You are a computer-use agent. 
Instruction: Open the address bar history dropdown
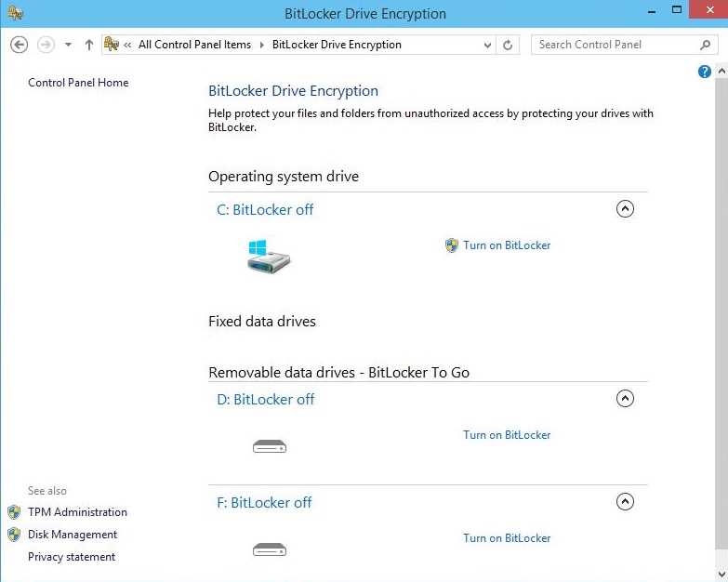click(488, 45)
